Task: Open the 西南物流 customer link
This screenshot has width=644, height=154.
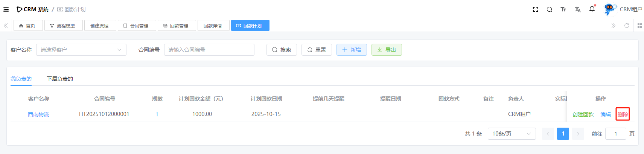Action: point(38,114)
